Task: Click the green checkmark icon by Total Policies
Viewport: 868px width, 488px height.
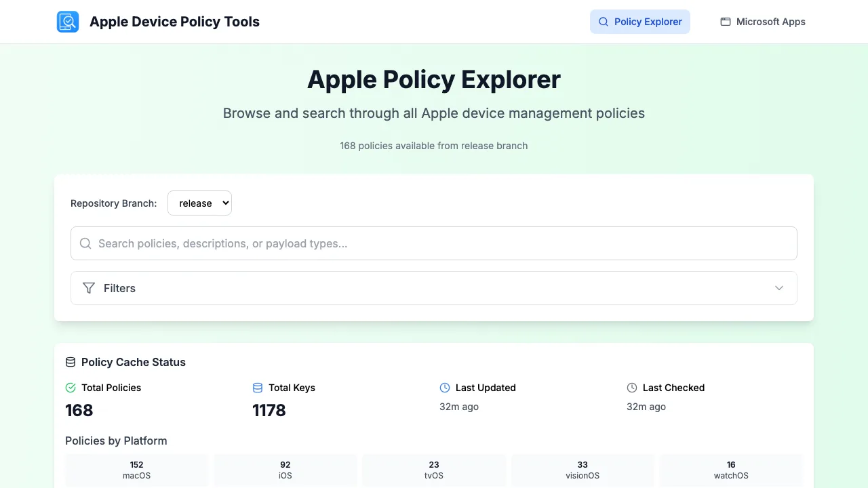Action: tap(71, 388)
